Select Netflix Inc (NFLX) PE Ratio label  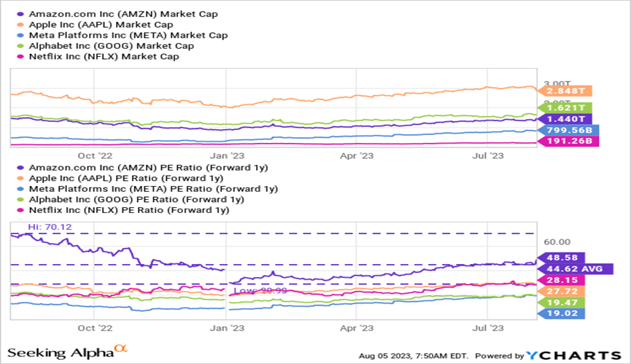click(x=129, y=210)
